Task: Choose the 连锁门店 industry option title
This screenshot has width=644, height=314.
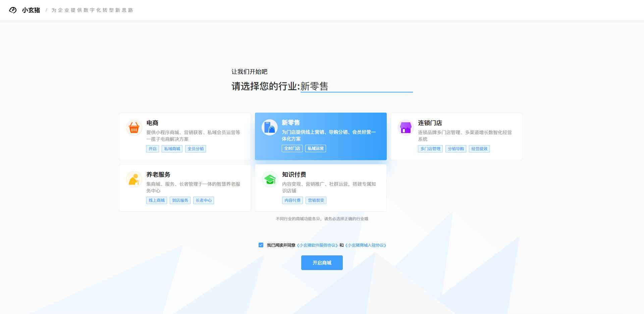Action: 430,123
